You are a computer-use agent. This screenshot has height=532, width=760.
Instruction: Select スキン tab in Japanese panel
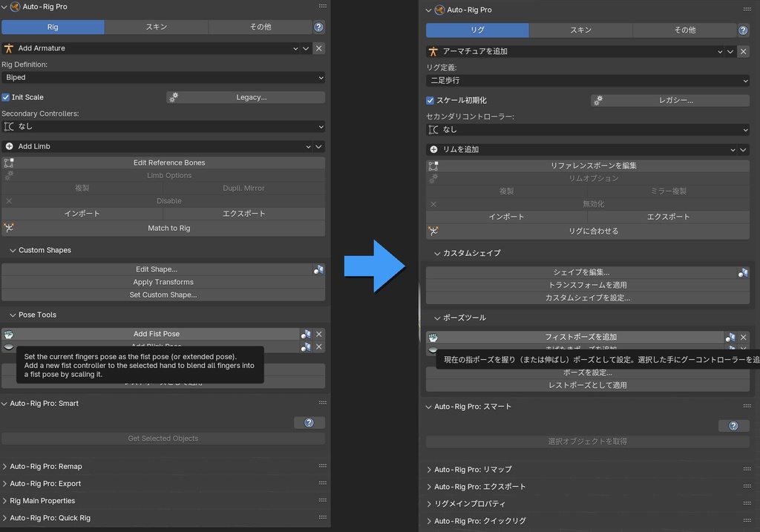coord(580,30)
